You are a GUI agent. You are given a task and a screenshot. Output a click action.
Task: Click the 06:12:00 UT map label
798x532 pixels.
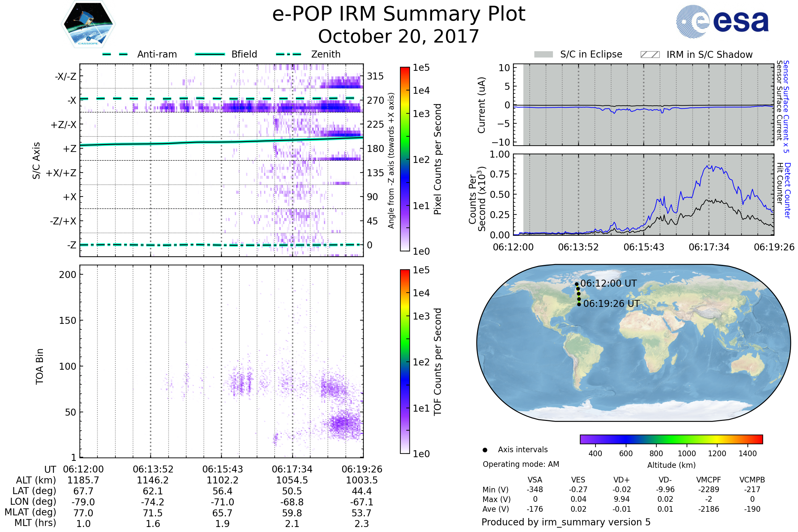(x=608, y=283)
